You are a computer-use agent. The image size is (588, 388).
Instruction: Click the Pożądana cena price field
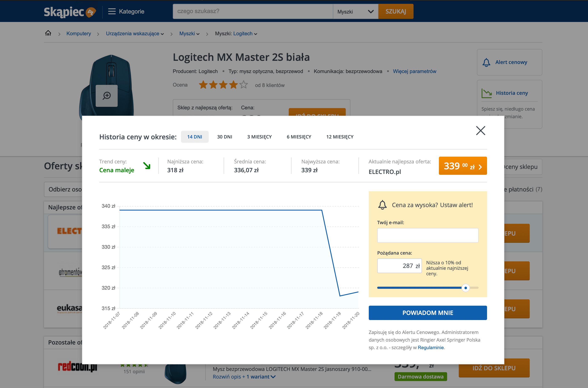tap(399, 266)
